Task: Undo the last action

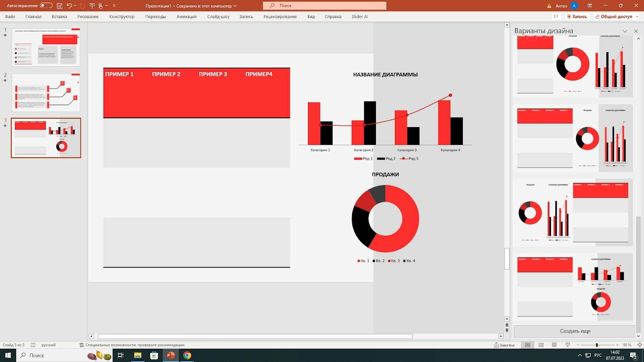Action: coord(69,6)
